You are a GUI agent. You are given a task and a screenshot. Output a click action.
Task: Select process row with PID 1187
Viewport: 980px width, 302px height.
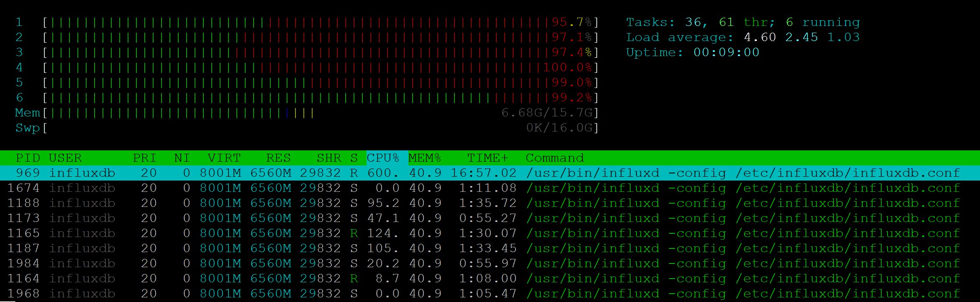490,248
